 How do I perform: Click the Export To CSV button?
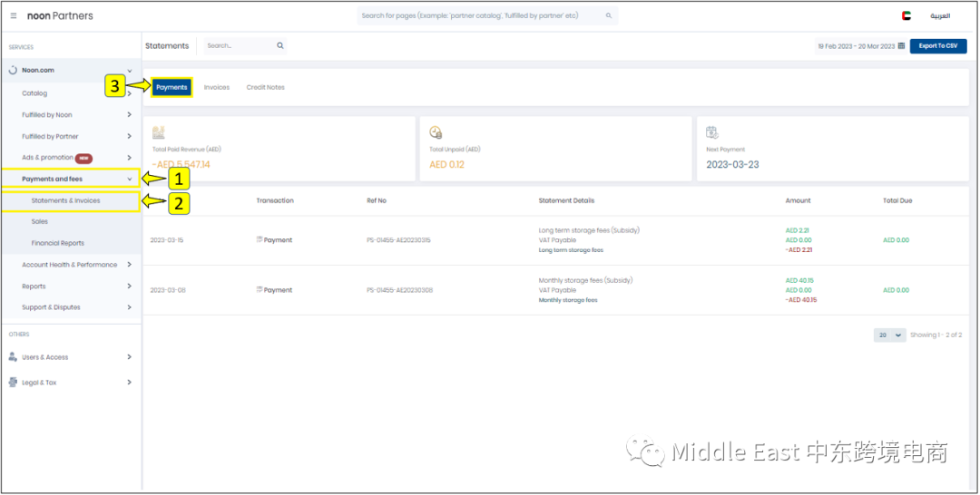click(x=938, y=46)
